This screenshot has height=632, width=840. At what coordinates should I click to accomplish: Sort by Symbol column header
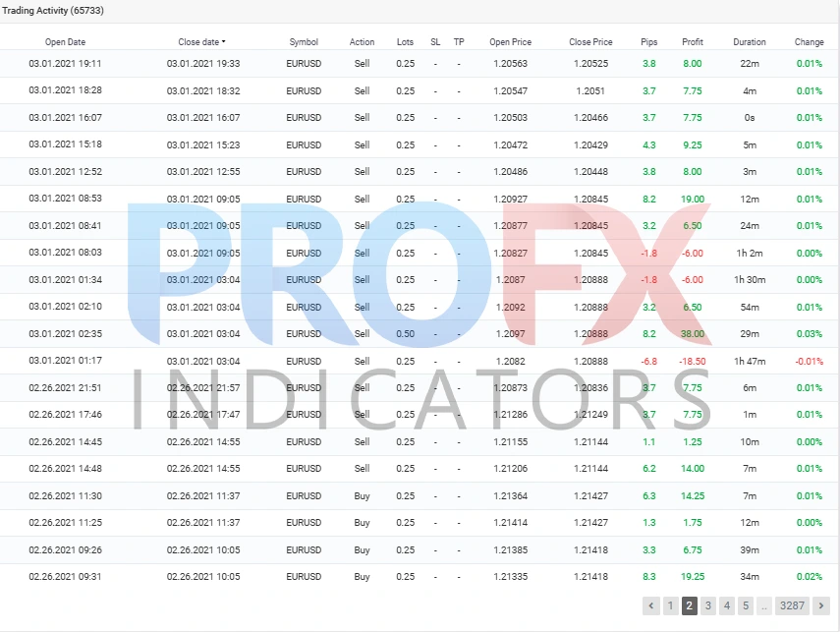[304, 42]
